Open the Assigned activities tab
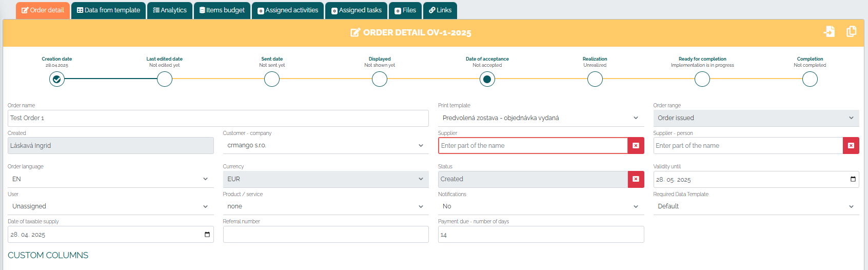Image resolution: width=868 pixels, height=270 pixels. point(288,10)
